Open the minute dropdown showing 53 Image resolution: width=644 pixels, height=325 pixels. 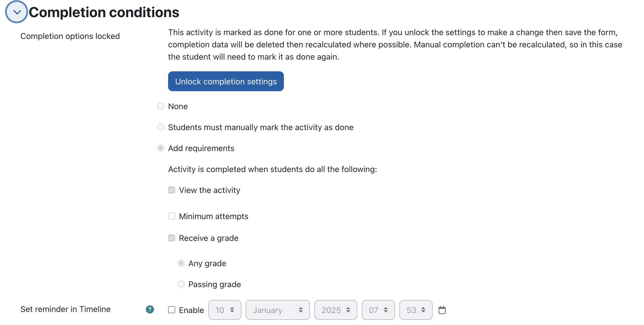[x=416, y=310]
